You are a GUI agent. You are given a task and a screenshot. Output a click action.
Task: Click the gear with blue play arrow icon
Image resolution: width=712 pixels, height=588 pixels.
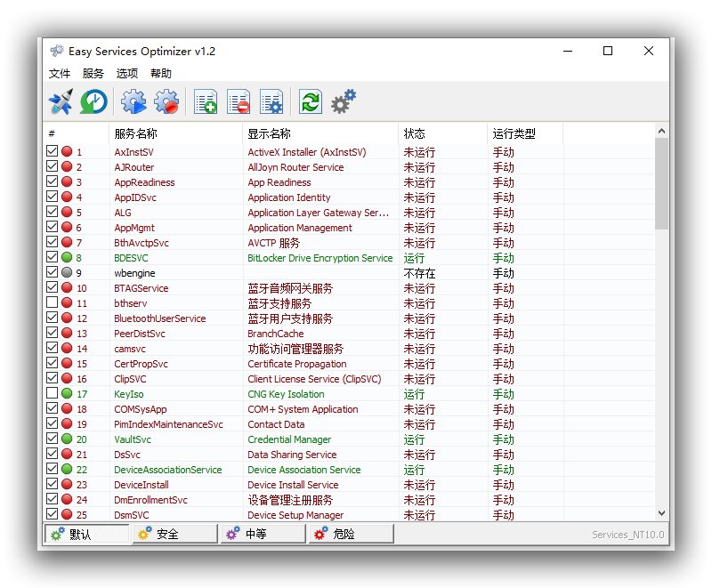133,101
